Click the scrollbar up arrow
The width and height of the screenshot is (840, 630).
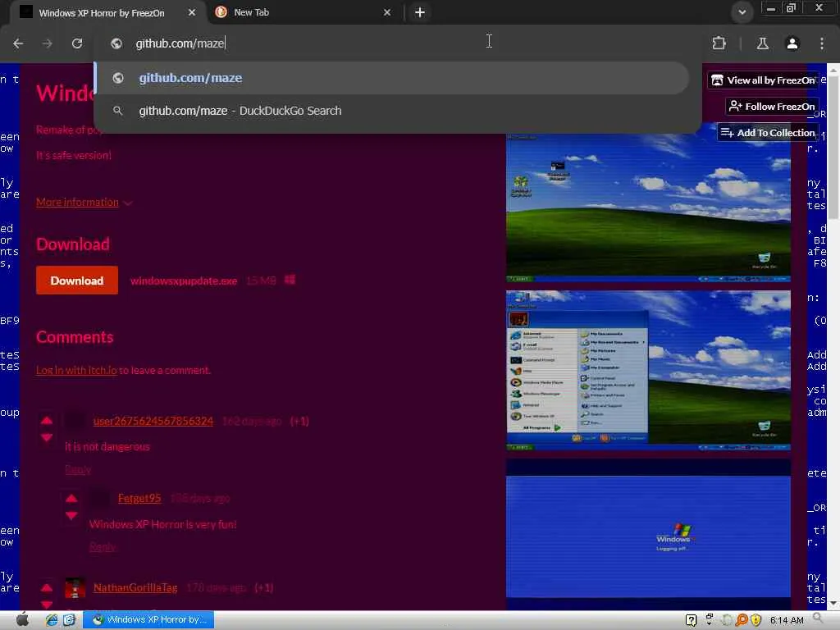click(833, 69)
